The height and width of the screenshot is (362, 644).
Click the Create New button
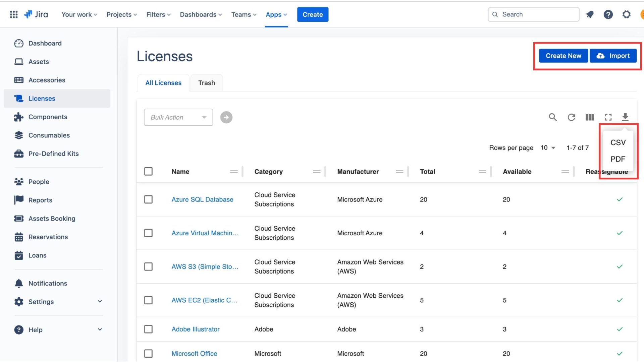pyautogui.click(x=563, y=56)
